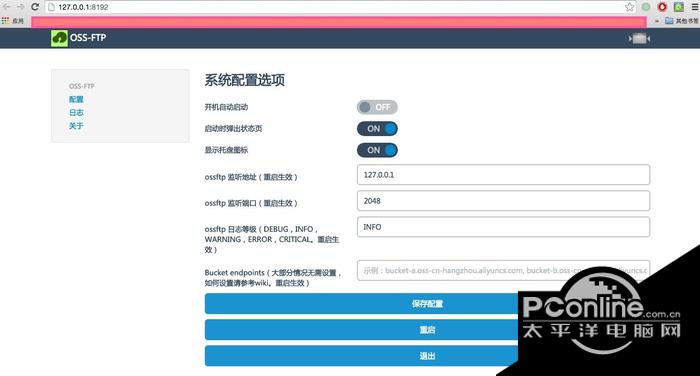Click the ossftp 监听地址 field with 127.0.0.1
Screen dimensions: 700x376
(x=503, y=175)
